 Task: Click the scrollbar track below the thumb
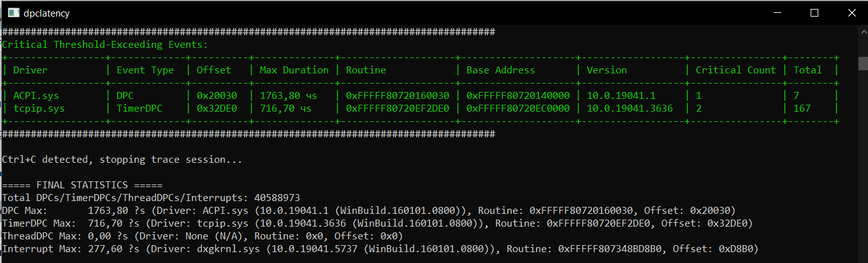click(862, 166)
